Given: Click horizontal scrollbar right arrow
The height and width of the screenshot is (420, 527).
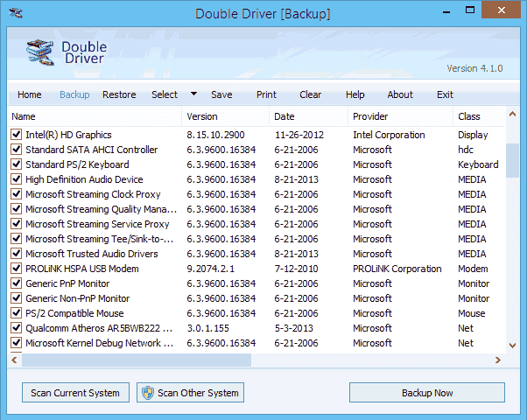Looking at the screenshot, I should click(x=498, y=360).
